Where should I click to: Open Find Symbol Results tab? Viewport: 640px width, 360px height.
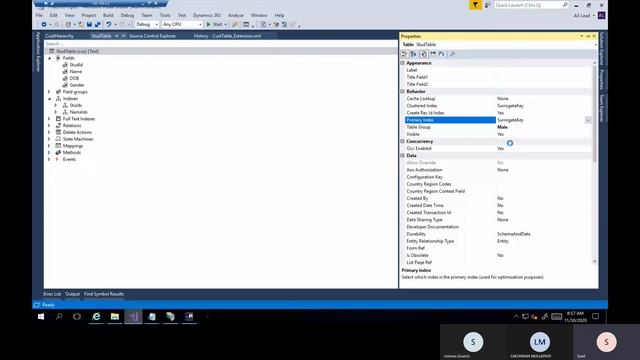(x=104, y=294)
